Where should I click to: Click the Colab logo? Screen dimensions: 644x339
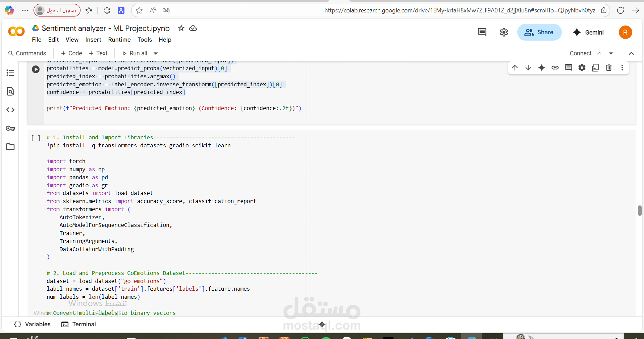pyautogui.click(x=16, y=32)
